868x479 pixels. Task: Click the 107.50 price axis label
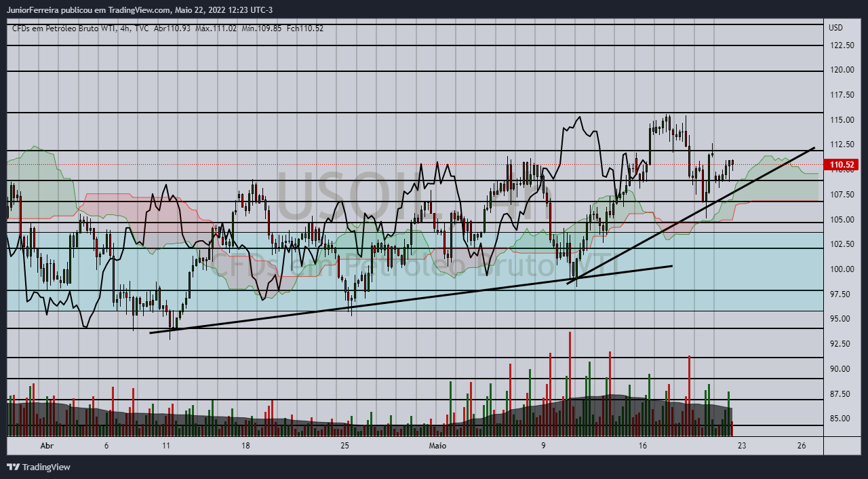[842, 195]
